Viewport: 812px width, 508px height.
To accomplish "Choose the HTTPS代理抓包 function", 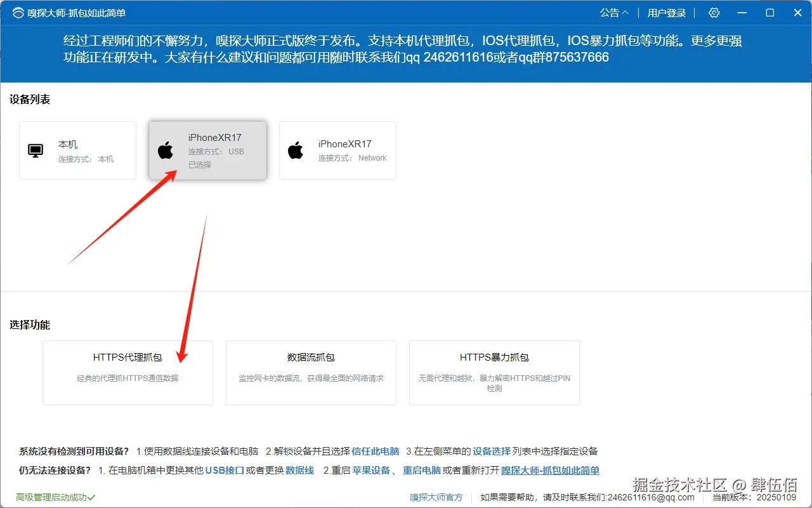I will (x=128, y=373).
